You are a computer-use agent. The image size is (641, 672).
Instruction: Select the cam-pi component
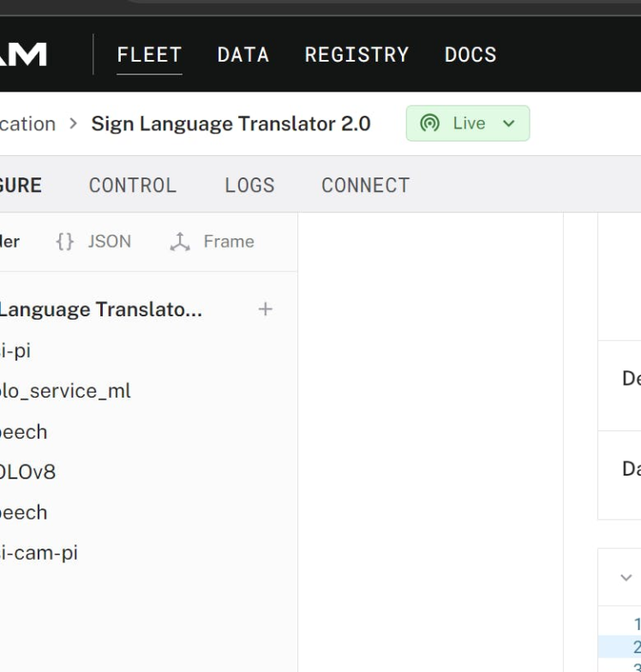tap(39, 553)
